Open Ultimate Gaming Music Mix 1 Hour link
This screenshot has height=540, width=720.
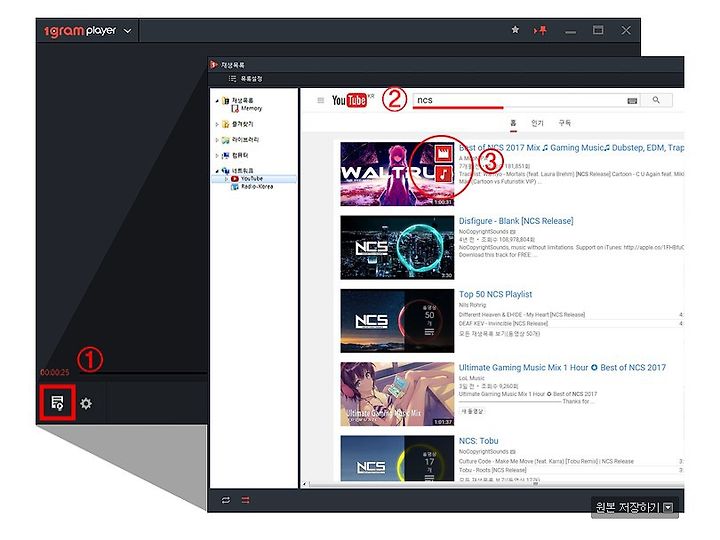tap(562, 368)
